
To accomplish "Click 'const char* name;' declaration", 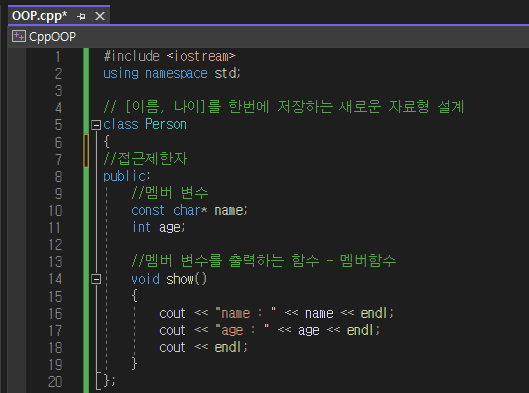I will click(x=189, y=210).
